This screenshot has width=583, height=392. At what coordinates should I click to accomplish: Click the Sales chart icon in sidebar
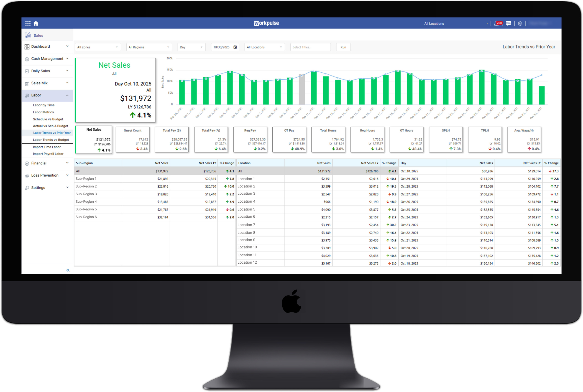coord(28,35)
